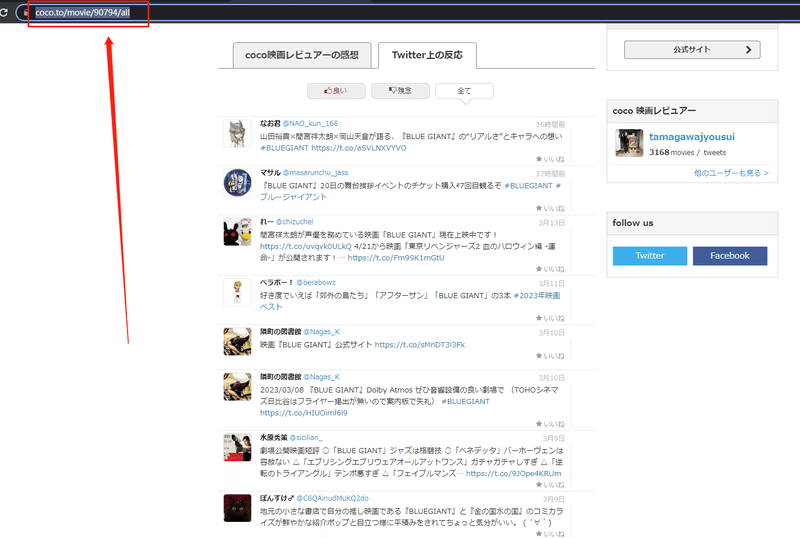Click the follow us heading
The width and height of the screenshot is (800, 539).
click(x=633, y=223)
